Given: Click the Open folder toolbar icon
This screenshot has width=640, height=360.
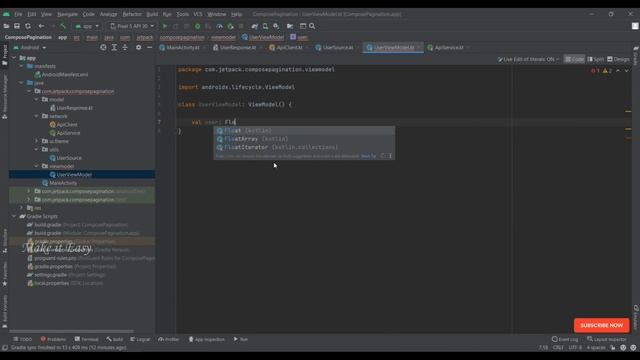Looking at the screenshot, I should pos(6,26).
